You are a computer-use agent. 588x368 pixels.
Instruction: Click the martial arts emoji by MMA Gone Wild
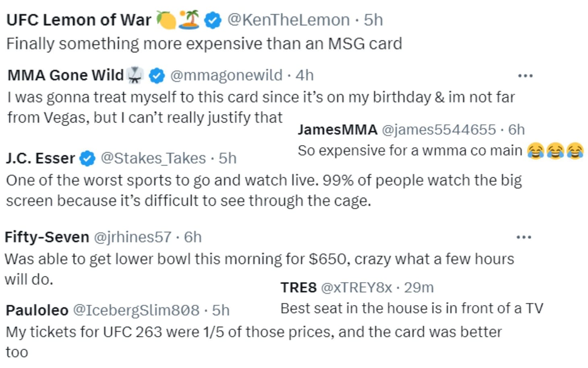[135, 75]
